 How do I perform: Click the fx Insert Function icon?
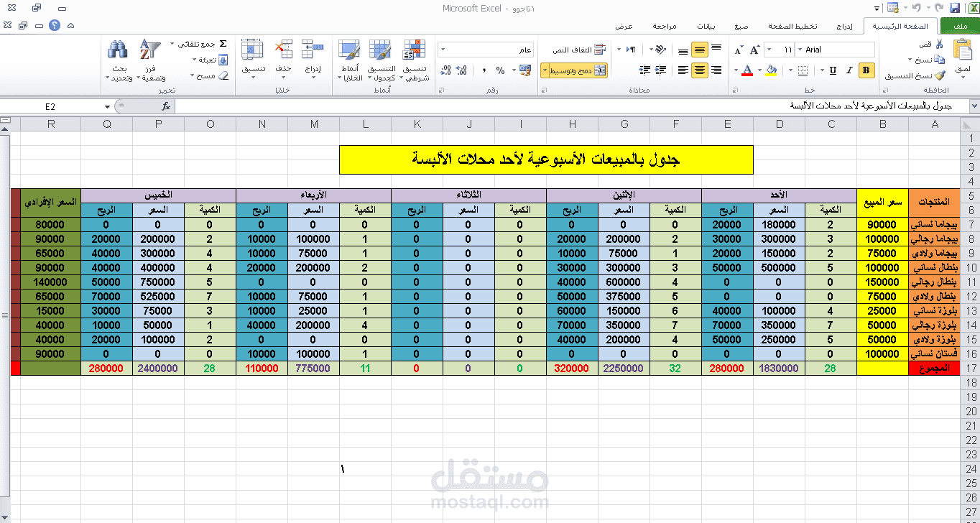pos(166,106)
